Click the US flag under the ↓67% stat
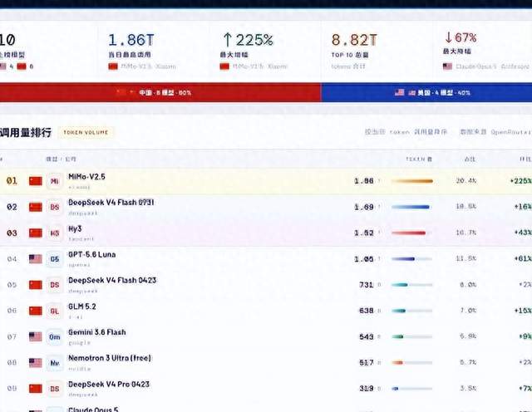The image size is (532, 412). (447, 66)
